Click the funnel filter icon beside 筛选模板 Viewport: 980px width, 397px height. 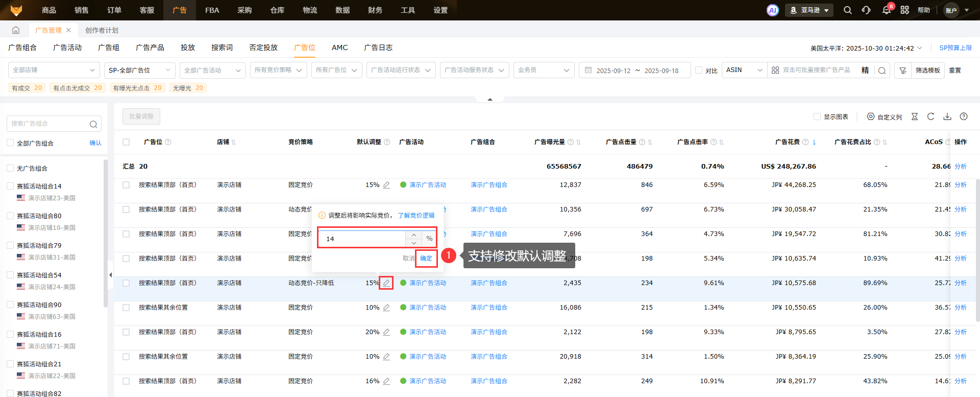click(903, 71)
